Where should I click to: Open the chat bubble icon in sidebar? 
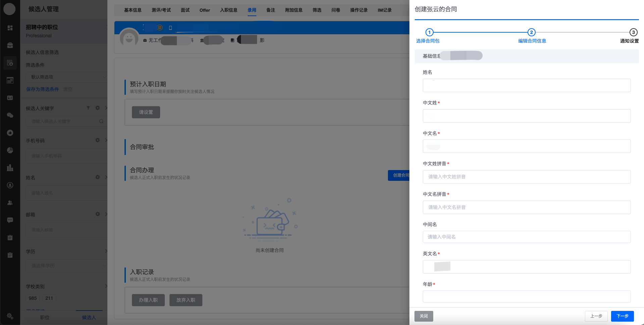[x=10, y=220]
